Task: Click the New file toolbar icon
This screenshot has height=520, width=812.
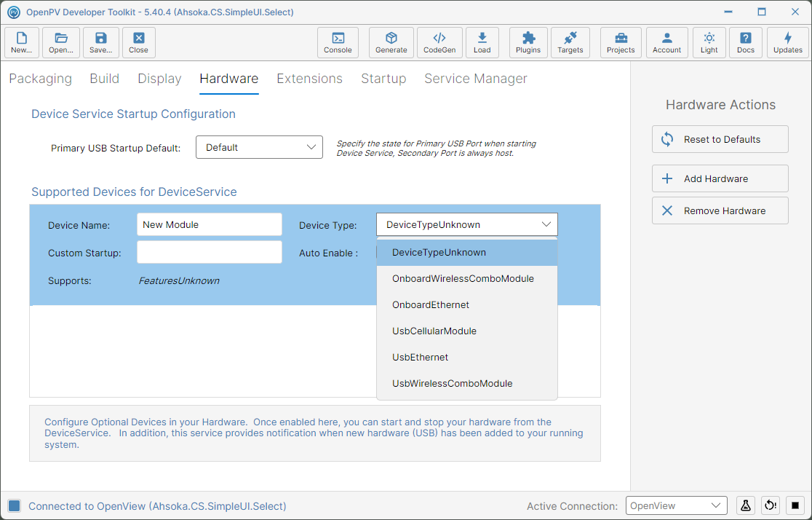Action: [x=22, y=42]
